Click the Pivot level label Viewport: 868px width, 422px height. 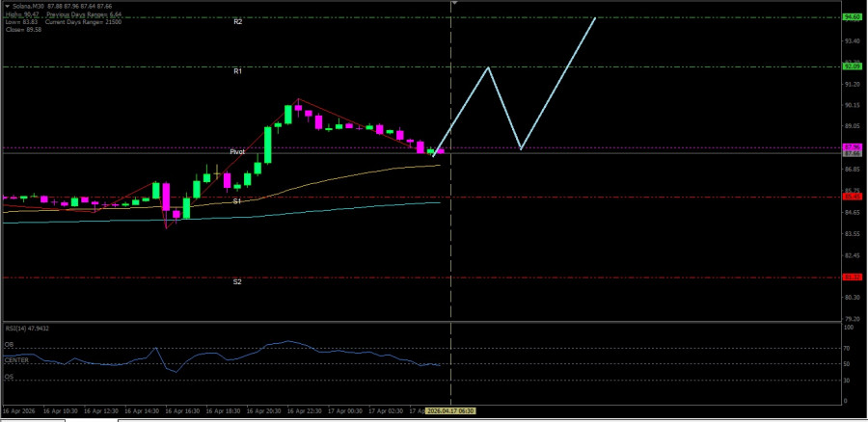click(x=237, y=152)
